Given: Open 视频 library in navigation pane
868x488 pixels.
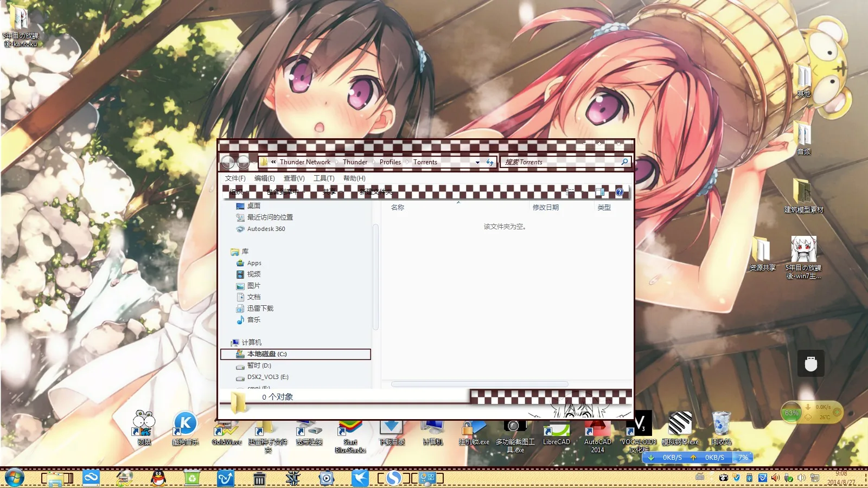Looking at the screenshot, I should click(x=248, y=274).
